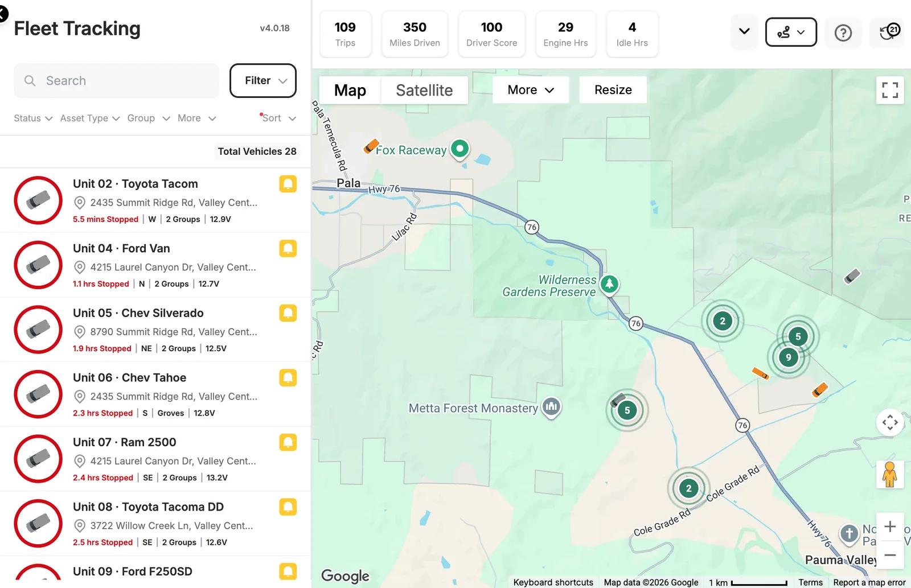Click the Engine Hrs stat card
Viewport: 911px width, 588px height.
565,34
